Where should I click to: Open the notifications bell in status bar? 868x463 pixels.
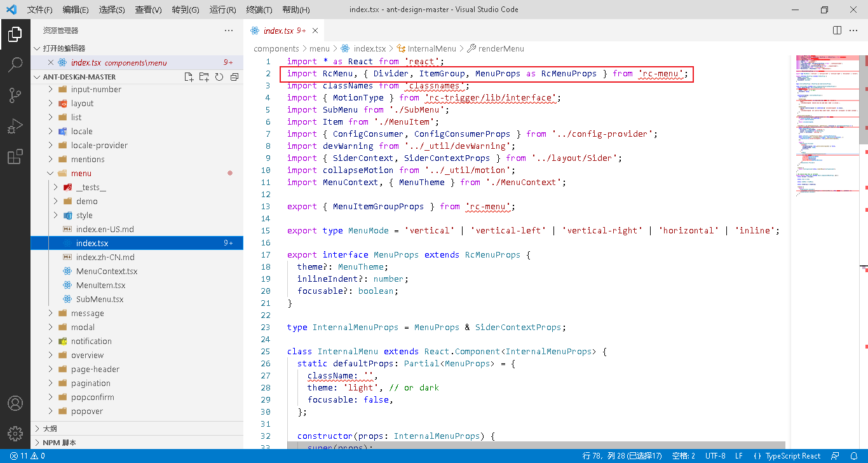click(855, 456)
